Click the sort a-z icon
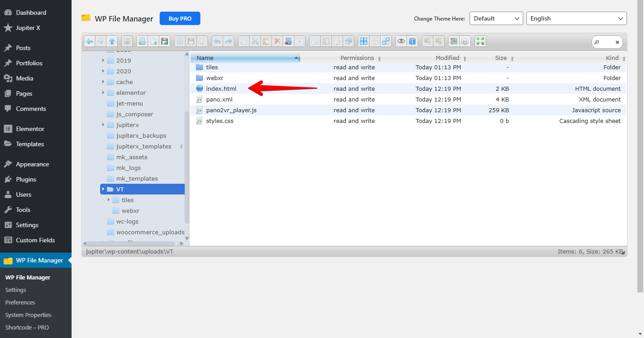Viewport: 644px width, 338px height. click(465, 41)
